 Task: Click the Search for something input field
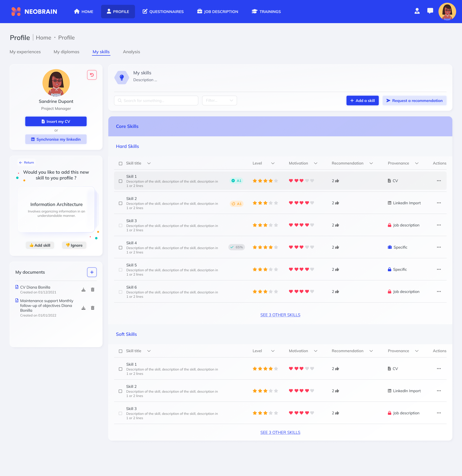(x=156, y=100)
